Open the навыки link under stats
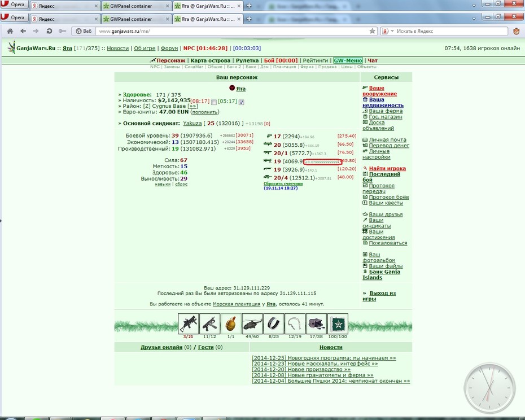The width and height of the screenshot is (525, 420). pos(163,184)
